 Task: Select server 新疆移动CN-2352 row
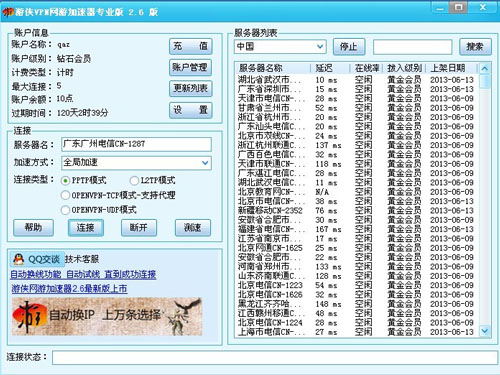357,211
